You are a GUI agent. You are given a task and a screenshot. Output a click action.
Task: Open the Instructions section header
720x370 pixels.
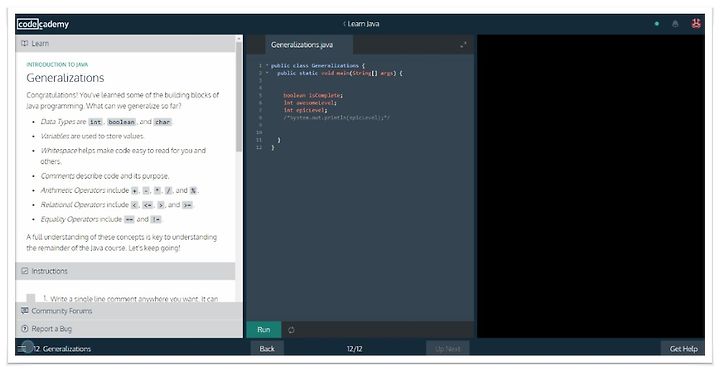pos(125,271)
